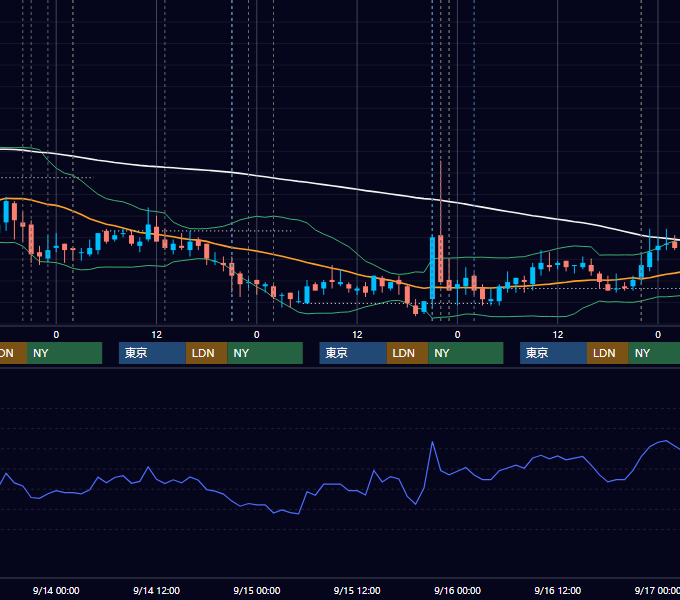Select the 東京 session block spanning 9/15 12:00
The width and height of the screenshot is (680, 600).
353,353
